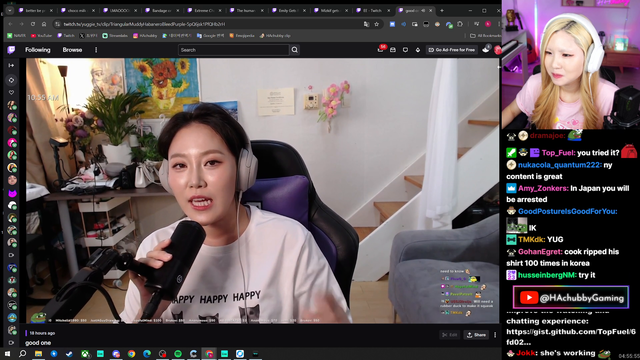Switch to the 'Bandage' tab
Viewport: 640px width, 360px height.
pyautogui.click(x=162, y=11)
